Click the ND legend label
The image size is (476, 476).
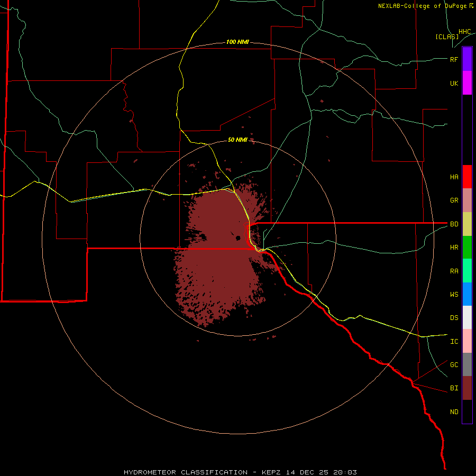454,412
